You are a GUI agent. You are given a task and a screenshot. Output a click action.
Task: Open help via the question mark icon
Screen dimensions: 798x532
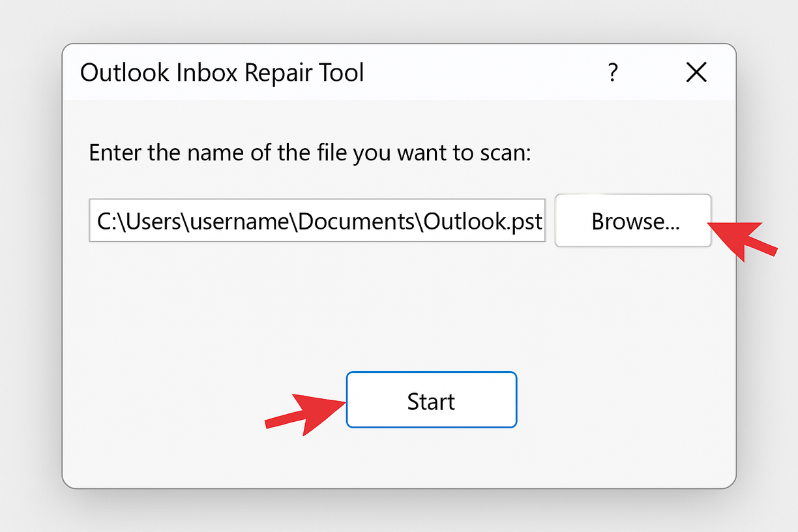(613, 73)
